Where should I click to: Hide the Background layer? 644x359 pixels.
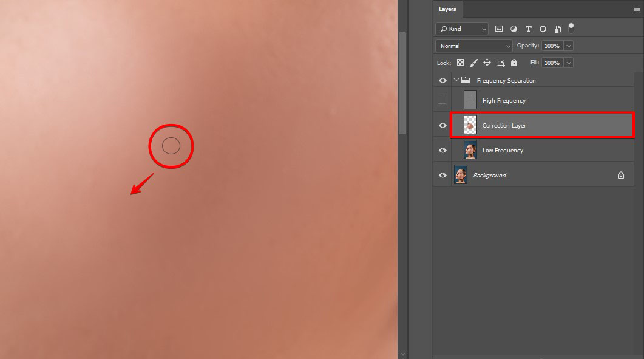[442, 175]
